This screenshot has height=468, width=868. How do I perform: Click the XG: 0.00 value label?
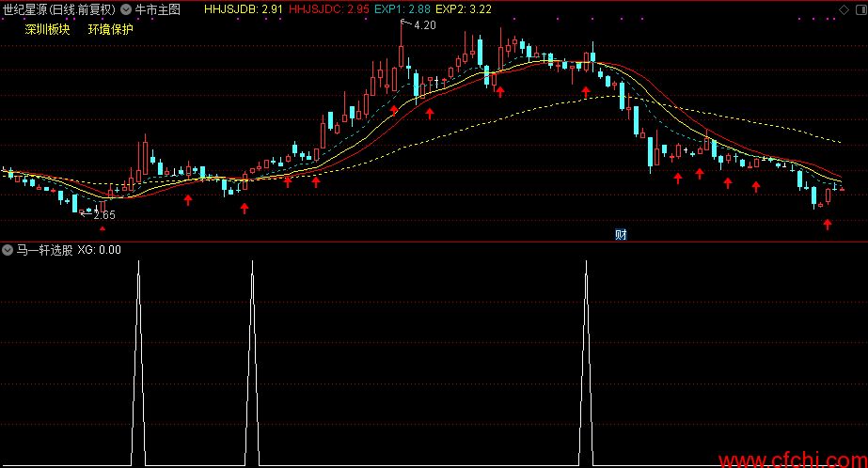(99, 250)
